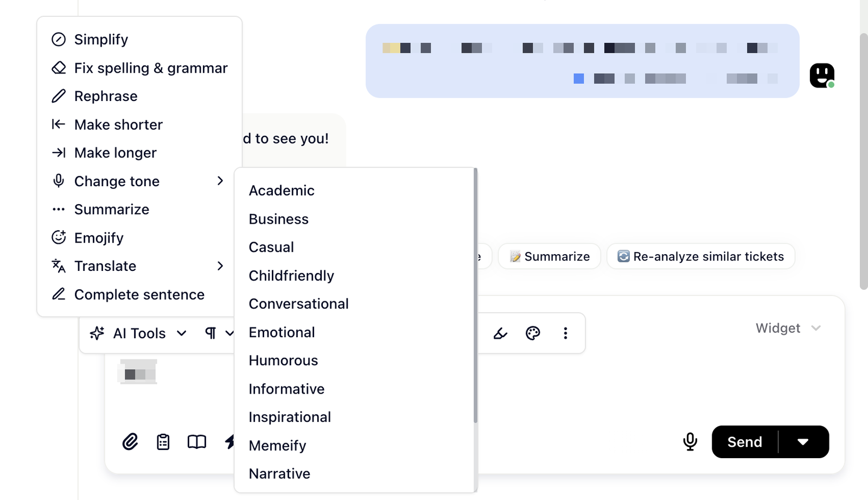The height and width of the screenshot is (500, 868).
Task: Expand the Send button options arrow
Action: click(803, 442)
